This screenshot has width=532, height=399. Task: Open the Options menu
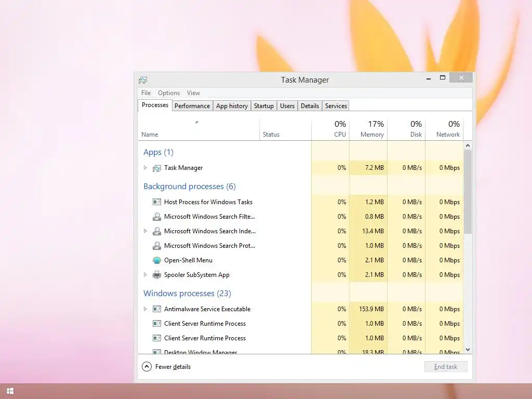(x=169, y=93)
